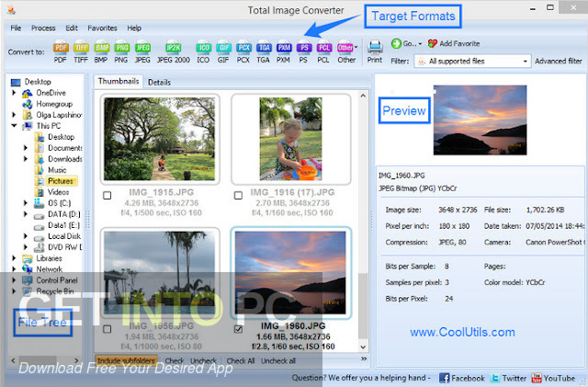Check the IMG_1915.JPG checkbox
The width and height of the screenshot is (588, 387).
coord(107,196)
